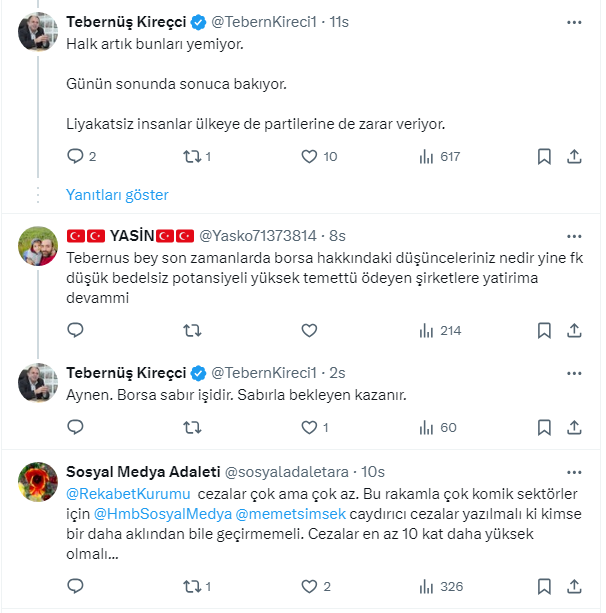The image size is (606, 613).
Task: Open @RekabetKurumu mention link
Action: (x=127, y=493)
